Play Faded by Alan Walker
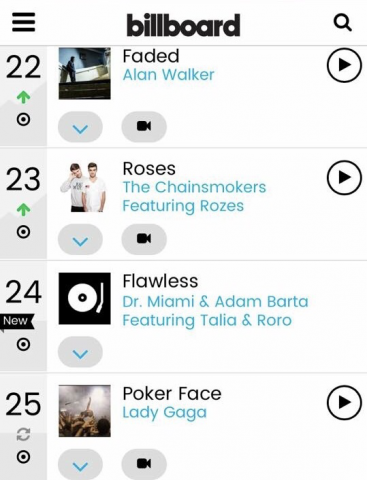 344,65
